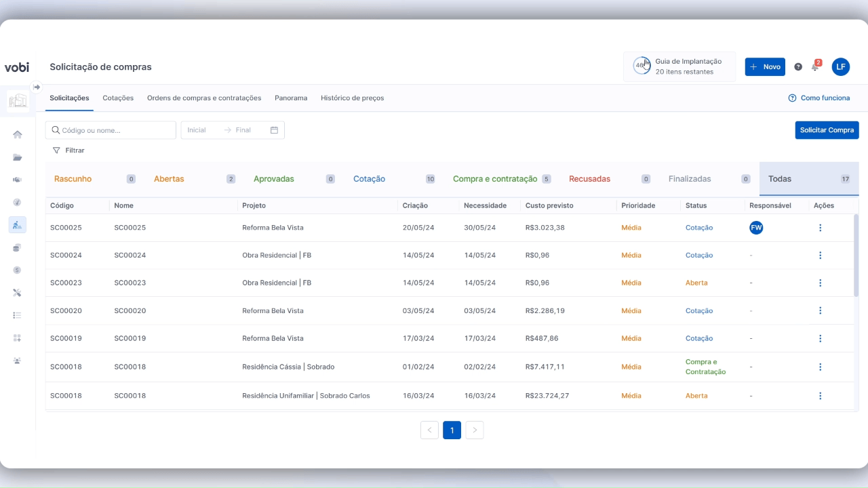868x488 pixels.
Task: Expand the Filtrar filter options
Action: point(68,150)
